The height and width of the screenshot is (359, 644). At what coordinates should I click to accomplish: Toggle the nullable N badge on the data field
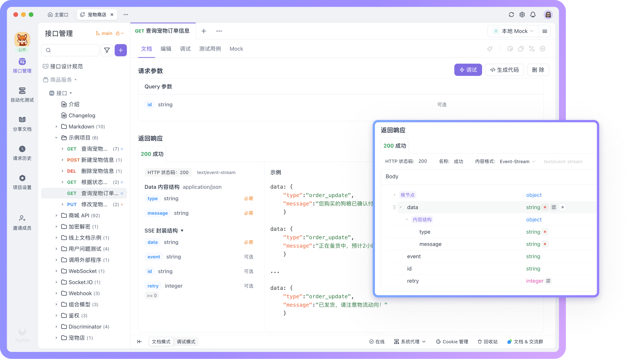(x=563, y=207)
